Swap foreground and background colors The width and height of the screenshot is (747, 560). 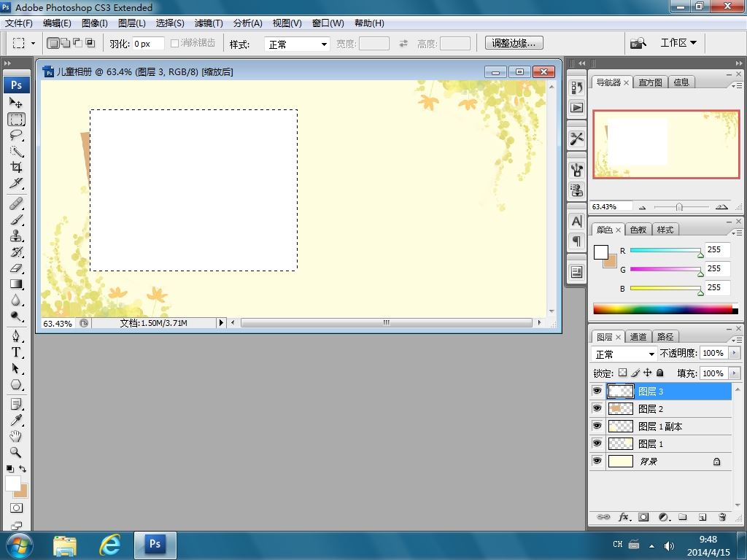[23, 469]
